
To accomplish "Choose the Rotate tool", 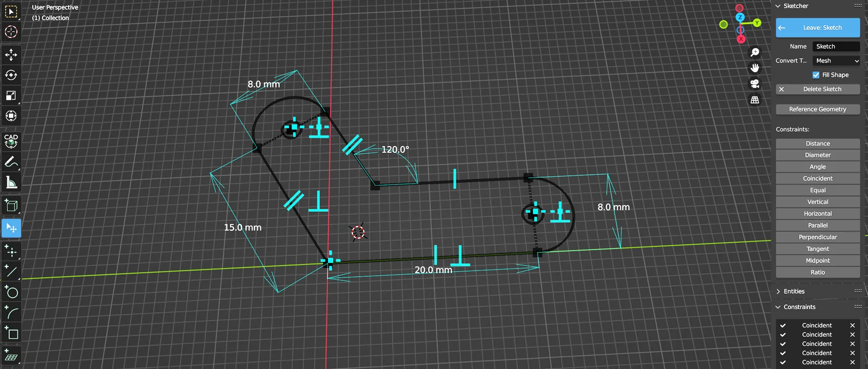I will tap(11, 75).
